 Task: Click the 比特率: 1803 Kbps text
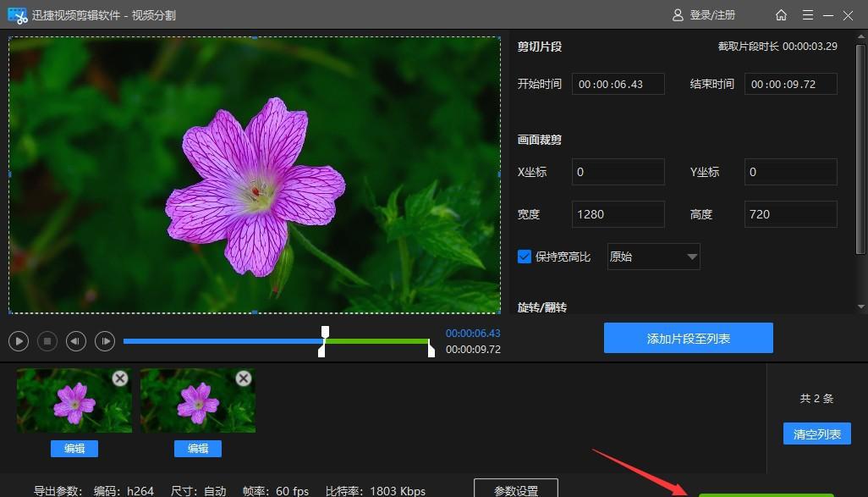pos(376,491)
